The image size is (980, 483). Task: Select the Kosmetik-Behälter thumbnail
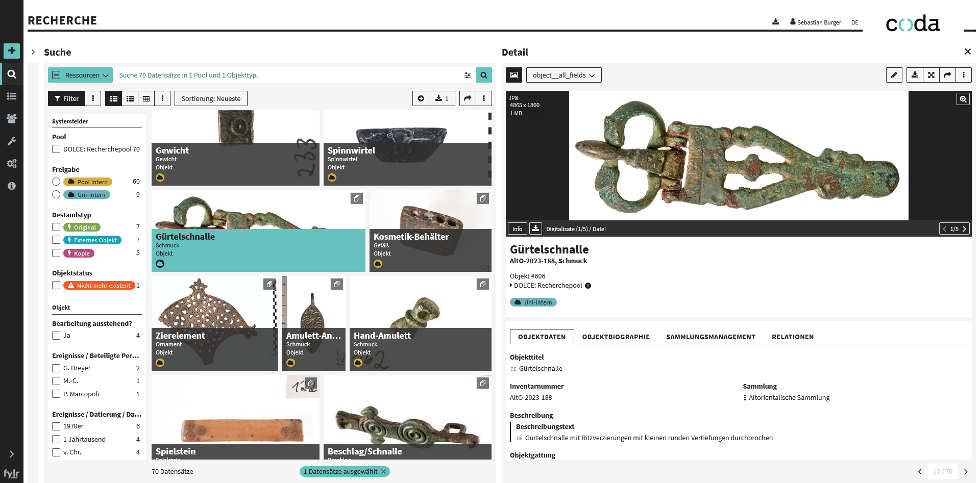[x=430, y=231]
